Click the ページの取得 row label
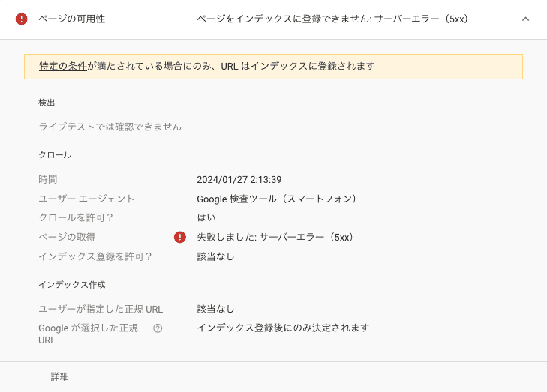The height and width of the screenshot is (392, 547). click(x=67, y=237)
